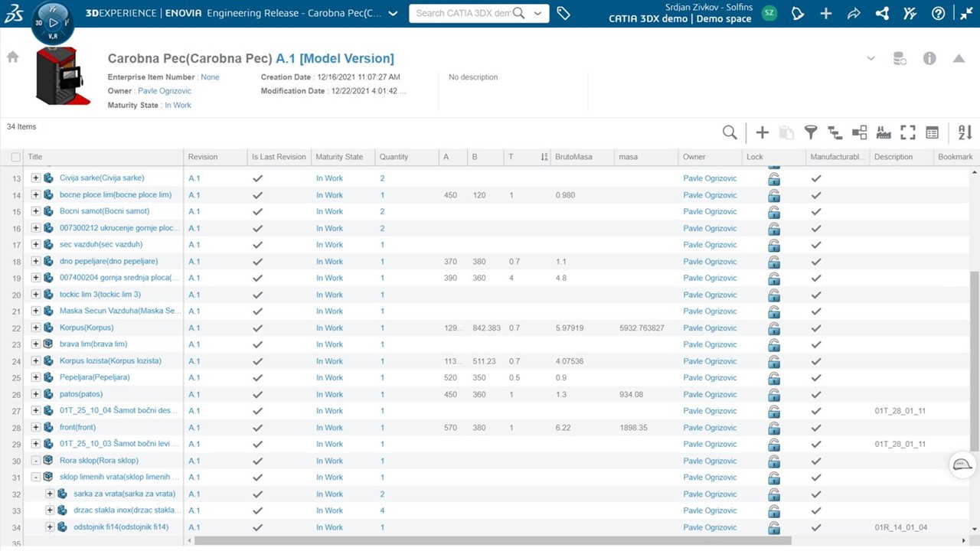Select the checkbox for the patos(patos) row
The width and height of the screenshot is (980, 551).
point(16,394)
